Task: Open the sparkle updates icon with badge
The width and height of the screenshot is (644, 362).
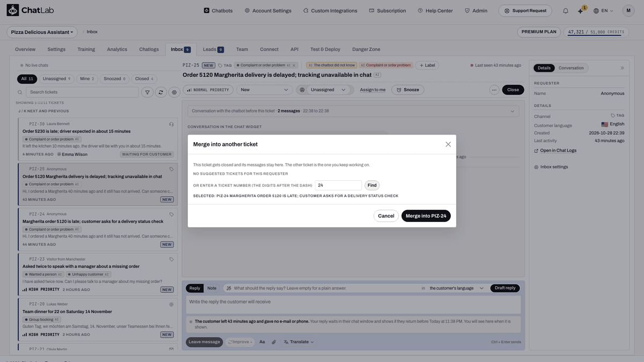Action: pos(580,11)
